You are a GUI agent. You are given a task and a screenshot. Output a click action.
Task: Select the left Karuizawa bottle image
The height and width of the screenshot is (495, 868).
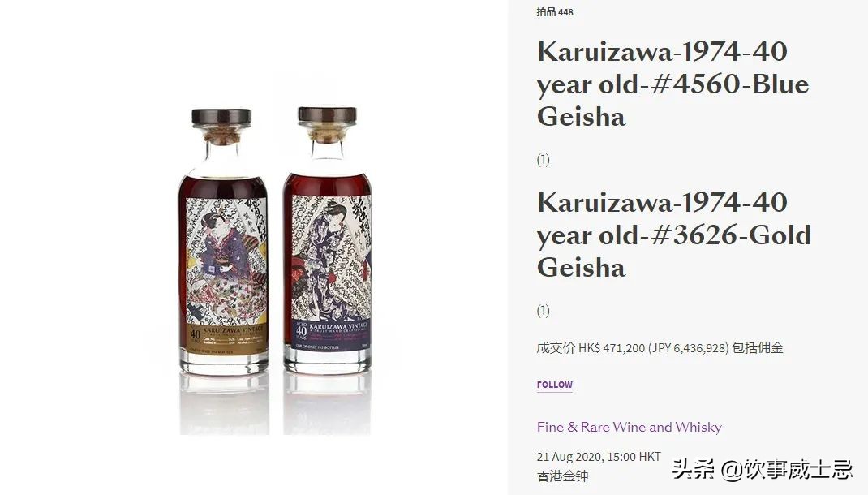(224, 241)
